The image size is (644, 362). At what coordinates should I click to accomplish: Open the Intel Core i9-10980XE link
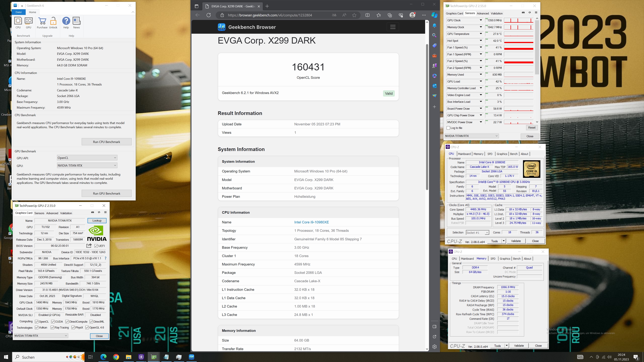click(x=311, y=222)
